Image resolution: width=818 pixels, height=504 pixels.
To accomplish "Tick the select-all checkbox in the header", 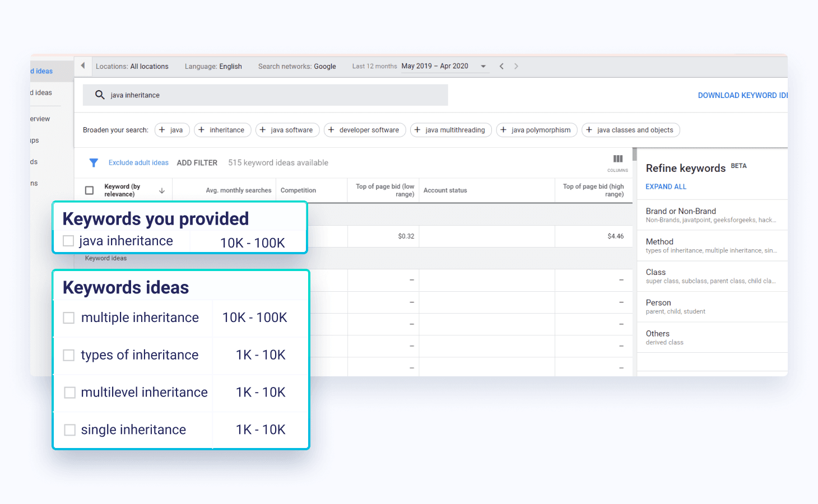I will pos(89,190).
